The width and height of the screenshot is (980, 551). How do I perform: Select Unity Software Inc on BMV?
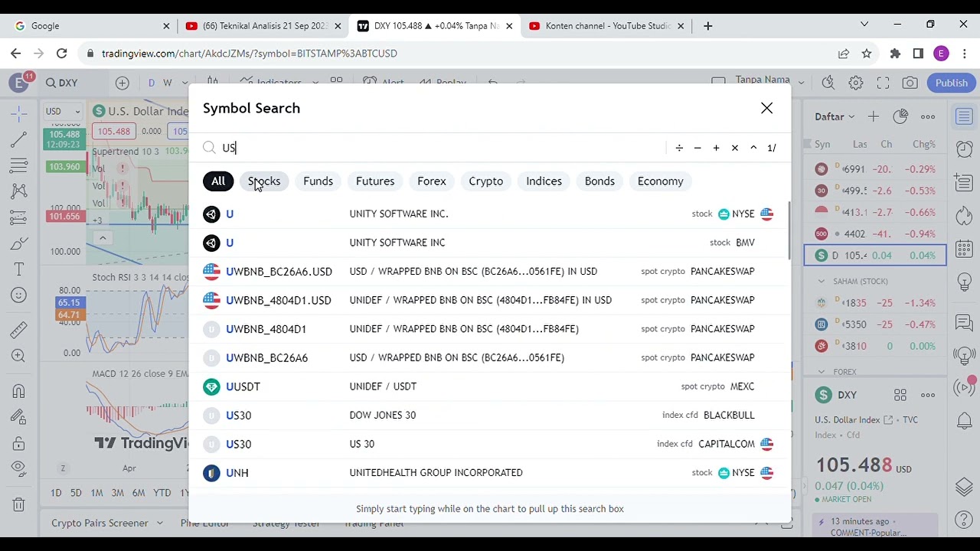point(490,243)
